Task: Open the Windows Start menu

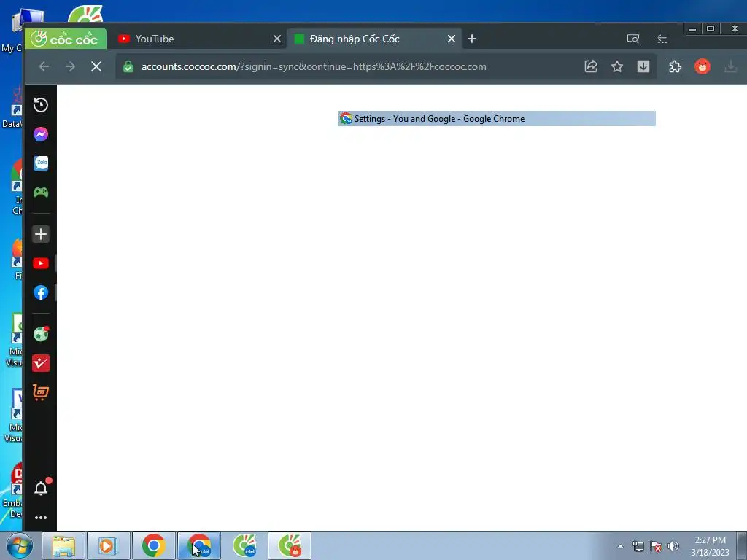Action: [x=20, y=545]
